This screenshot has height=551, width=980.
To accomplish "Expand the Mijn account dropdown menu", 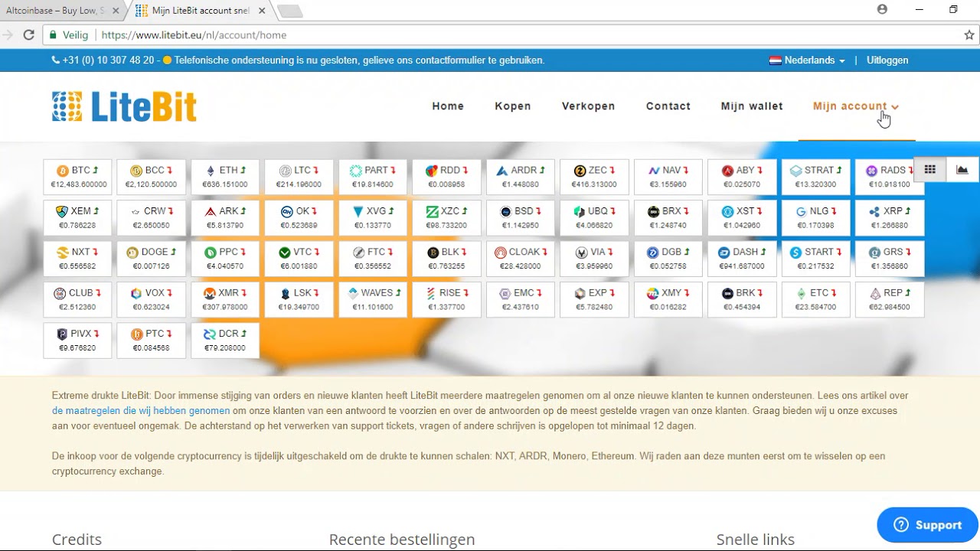I will click(856, 106).
